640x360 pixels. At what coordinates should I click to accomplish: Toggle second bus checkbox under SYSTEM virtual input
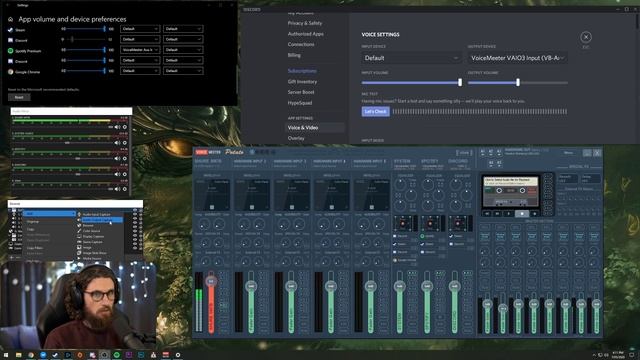point(395,244)
